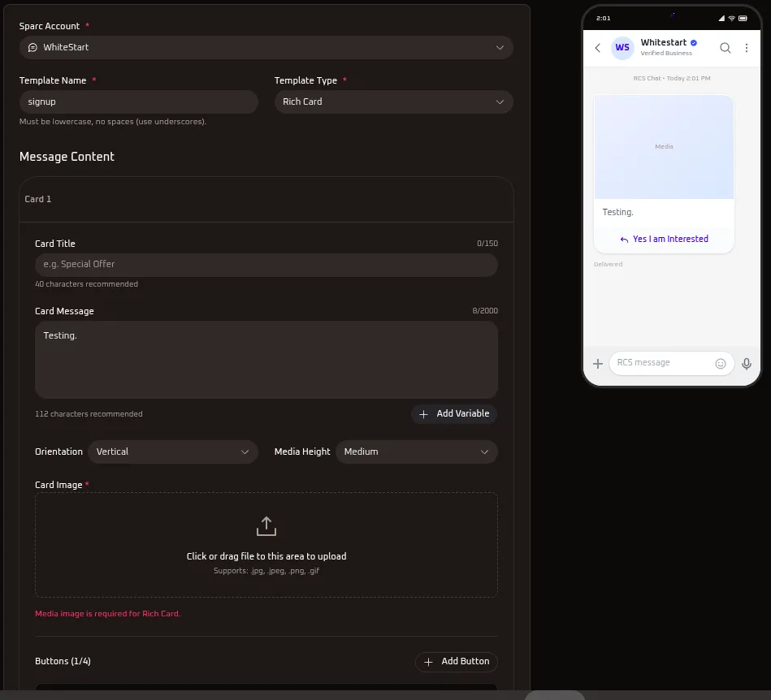The height and width of the screenshot is (700, 771).
Task: Click the microphone icon in phone preview
Action: click(747, 364)
